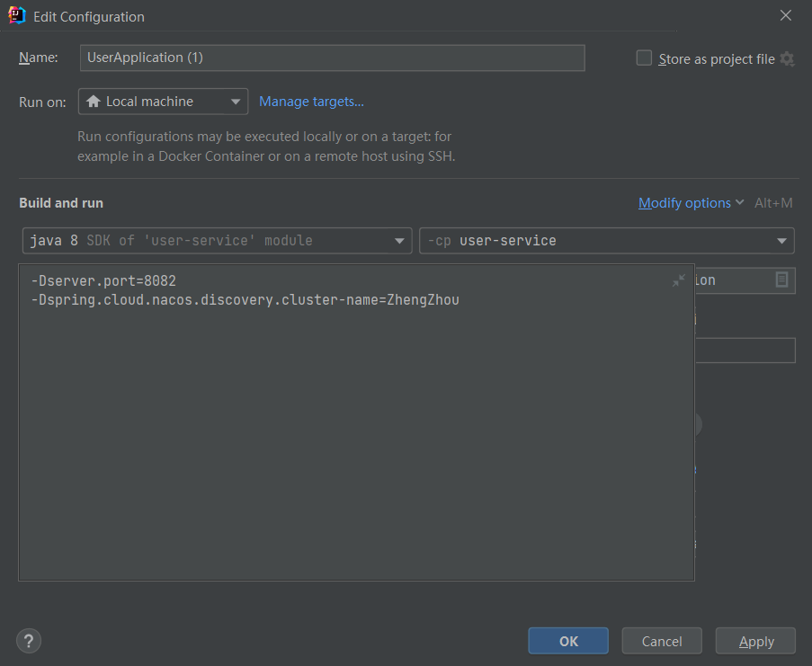Click the cluster-name=ZhengZhou VM option line
The width and height of the screenshot is (812, 666).
245,300
